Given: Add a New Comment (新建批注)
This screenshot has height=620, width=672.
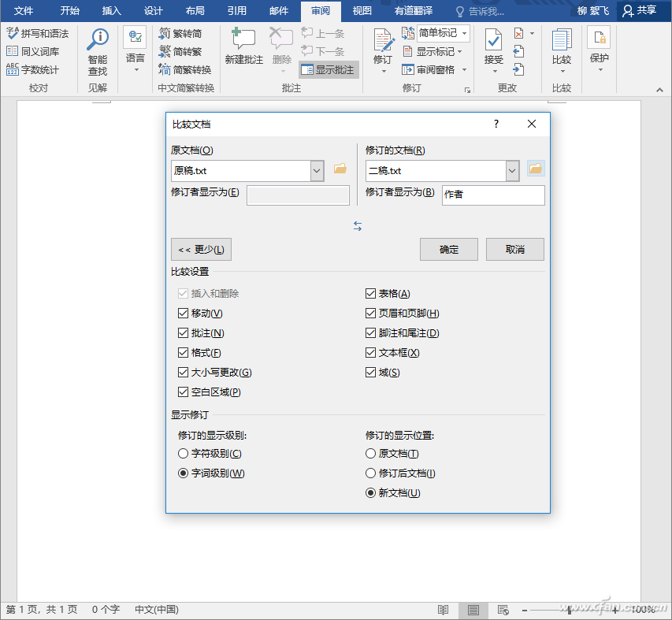Looking at the screenshot, I should pyautogui.click(x=244, y=46).
